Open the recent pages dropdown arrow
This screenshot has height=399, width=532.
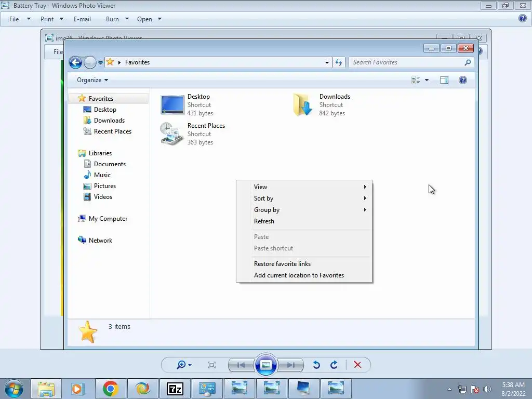pyautogui.click(x=100, y=63)
